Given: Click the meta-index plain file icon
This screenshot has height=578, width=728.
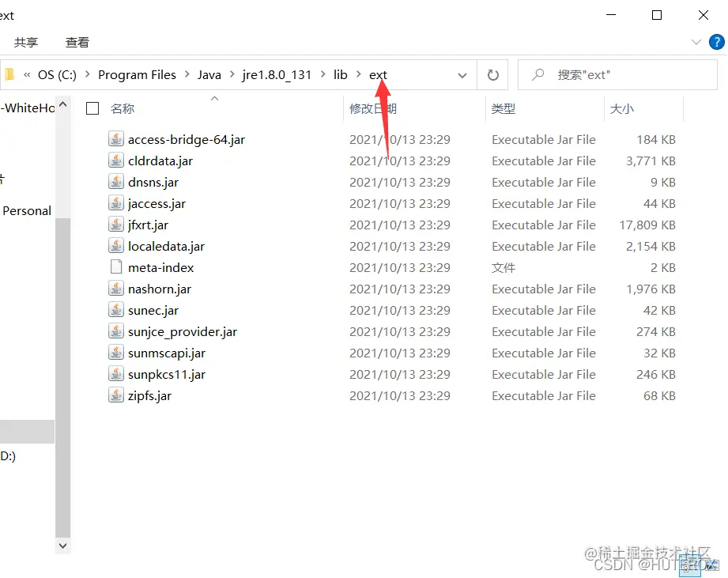Looking at the screenshot, I should (116, 267).
